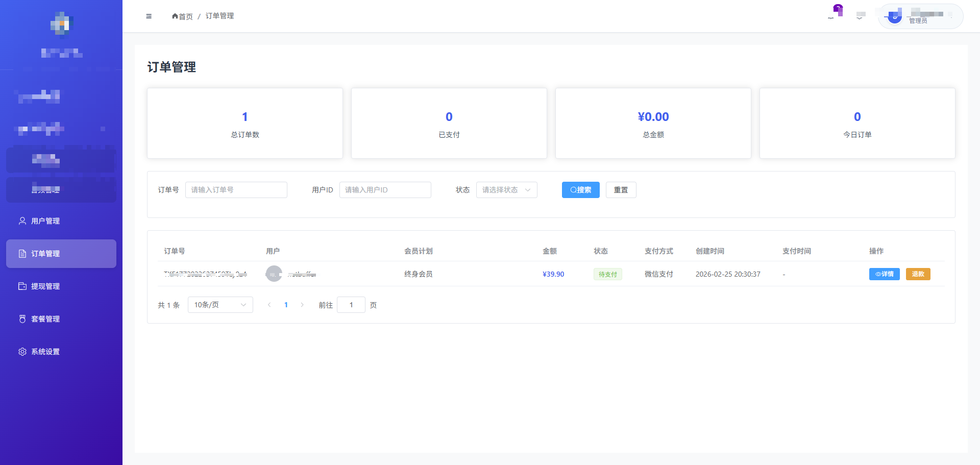Open the 请选择状态 status dropdown

click(506, 189)
